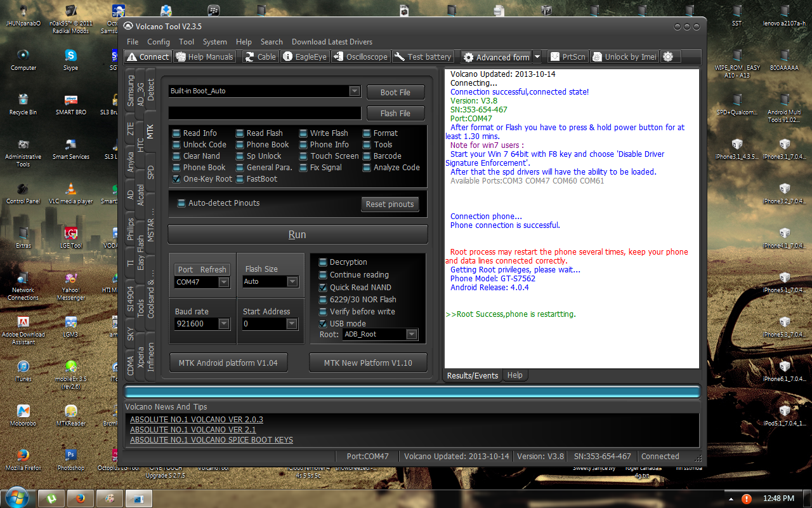The width and height of the screenshot is (812, 508).
Task: Enable the Write Flash checkbox
Action: point(304,133)
